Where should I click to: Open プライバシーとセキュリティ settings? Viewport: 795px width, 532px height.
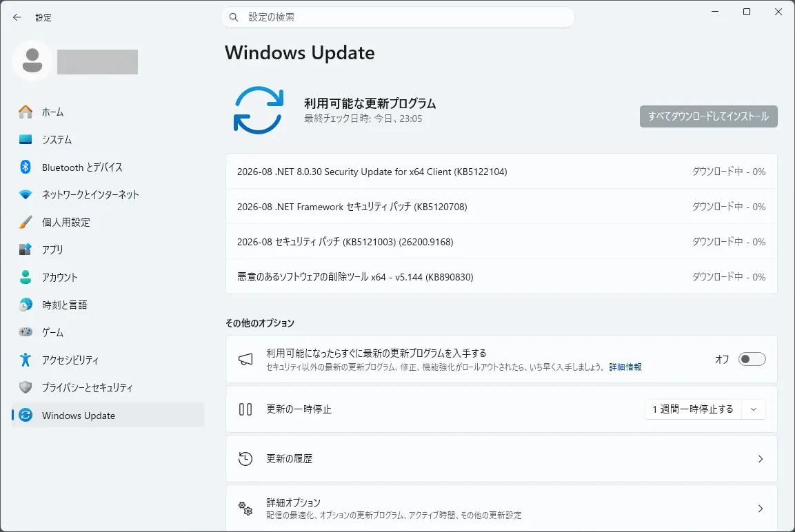click(108, 387)
